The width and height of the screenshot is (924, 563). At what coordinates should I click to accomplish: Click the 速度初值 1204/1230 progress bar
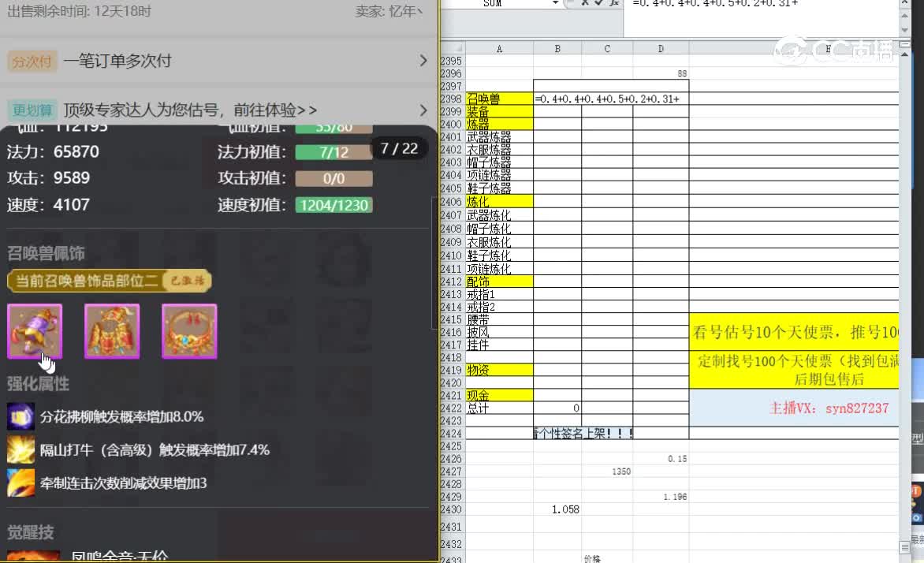[333, 205]
